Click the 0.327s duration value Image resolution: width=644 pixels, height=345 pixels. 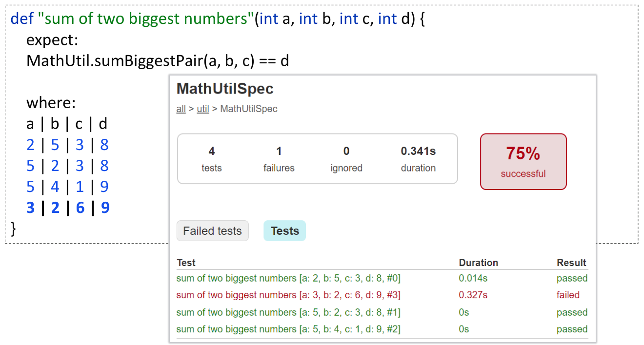[x=473, y=295]
